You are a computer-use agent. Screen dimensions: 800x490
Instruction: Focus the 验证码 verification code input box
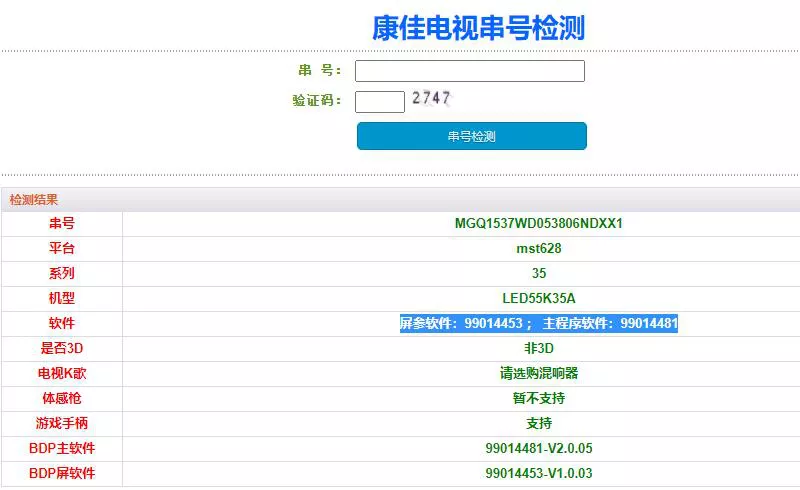coord(379,101)
